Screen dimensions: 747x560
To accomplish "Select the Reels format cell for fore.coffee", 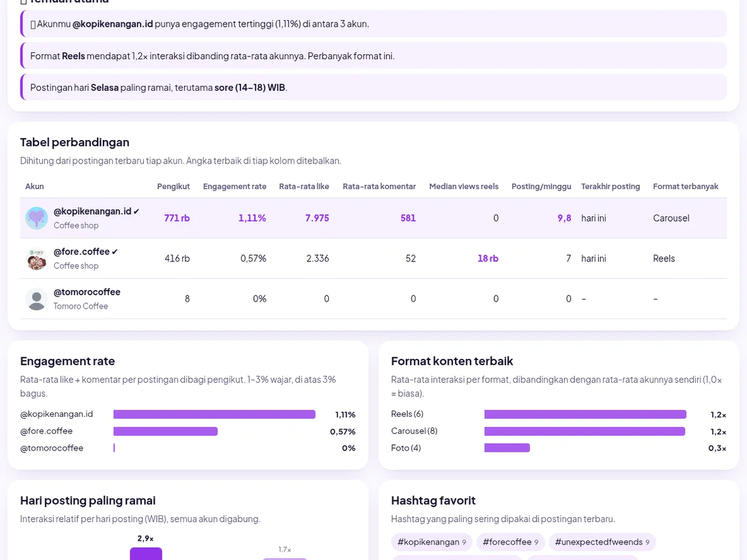I will [x=664, y=259].
